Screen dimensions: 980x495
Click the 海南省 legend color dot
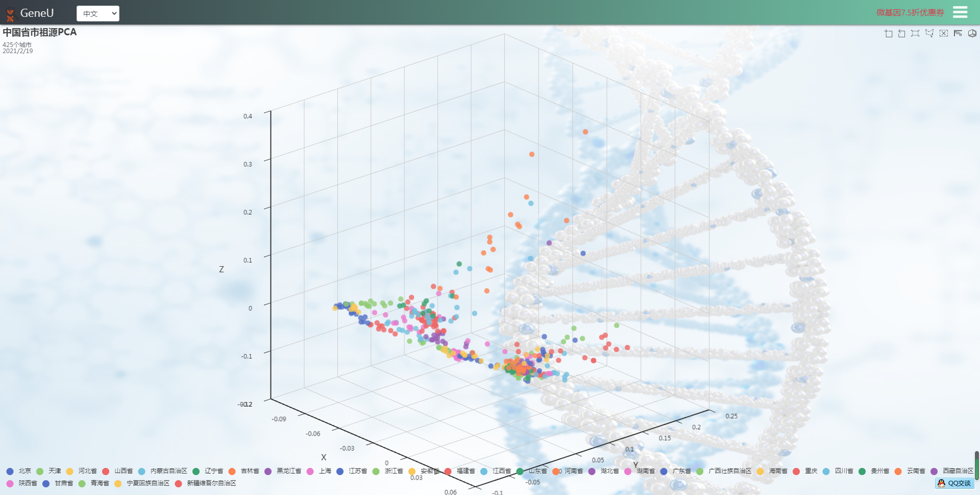(x=760, y=471)
